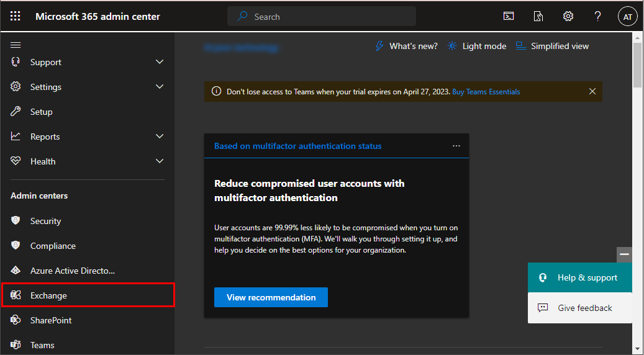Expand the Settings chevron in sidebar
This screenshot has height=355, width=644.
coord(160,87)
